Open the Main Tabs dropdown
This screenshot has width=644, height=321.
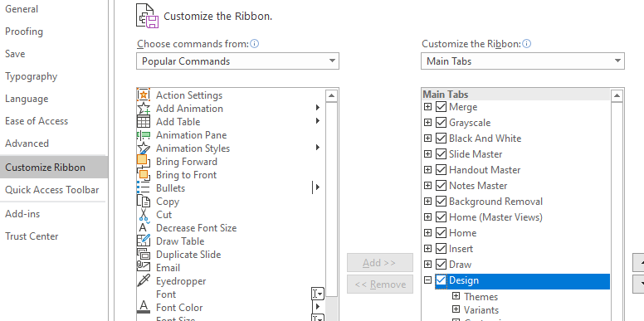click(523, 61)
